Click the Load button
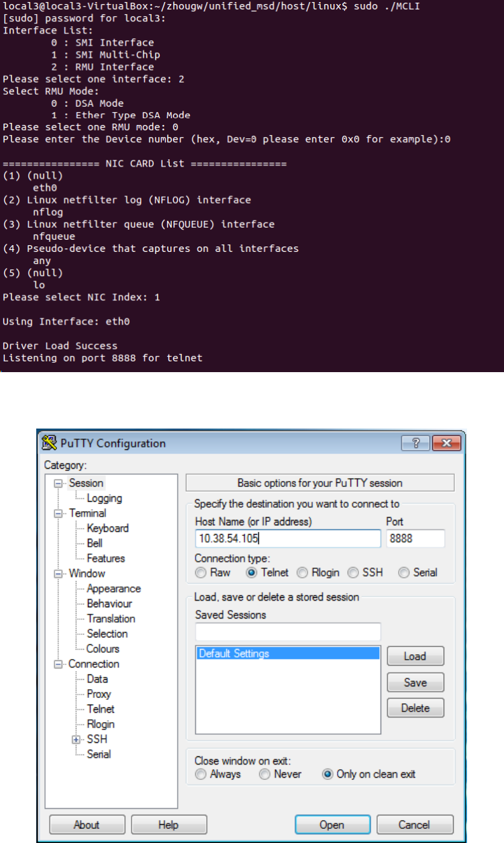This screenshot has height=843, width=504. tap(415, 657)
